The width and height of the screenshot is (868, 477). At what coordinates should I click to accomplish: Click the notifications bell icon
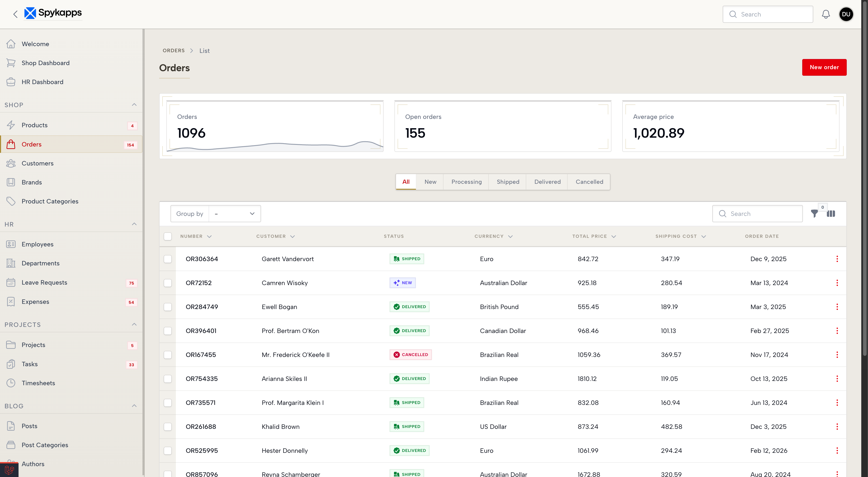[826, 14]
